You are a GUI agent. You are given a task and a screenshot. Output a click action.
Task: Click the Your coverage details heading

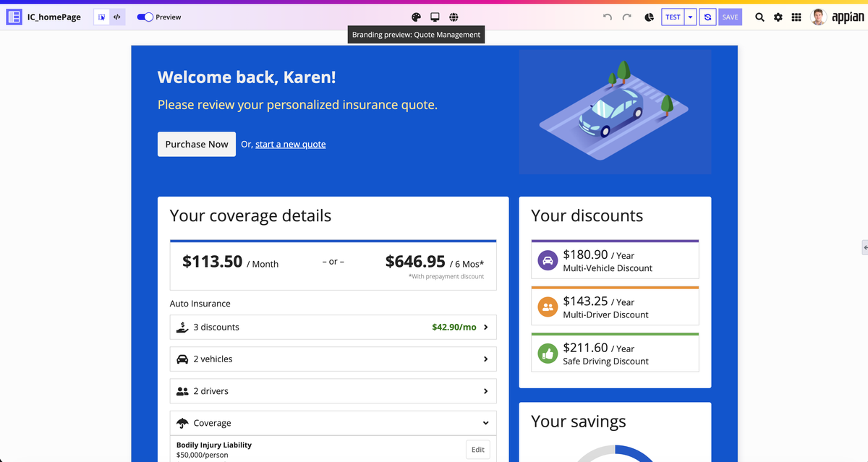(x=250, y=215)
